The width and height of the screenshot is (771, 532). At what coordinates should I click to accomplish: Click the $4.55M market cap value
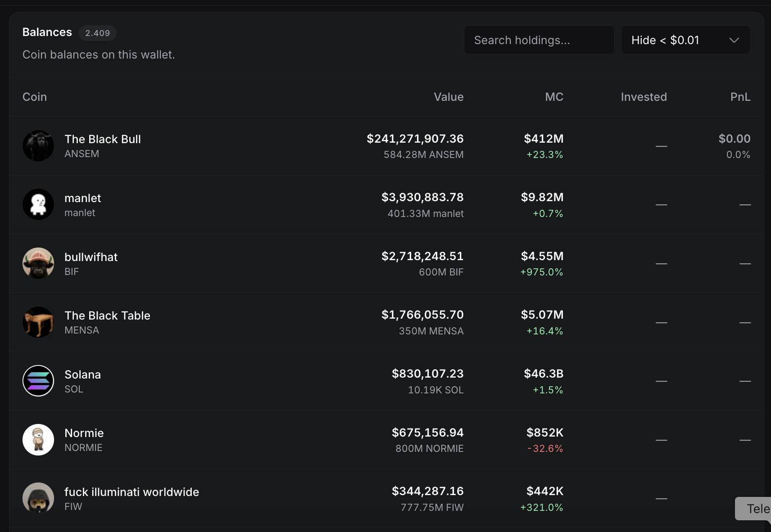[542, 256]
